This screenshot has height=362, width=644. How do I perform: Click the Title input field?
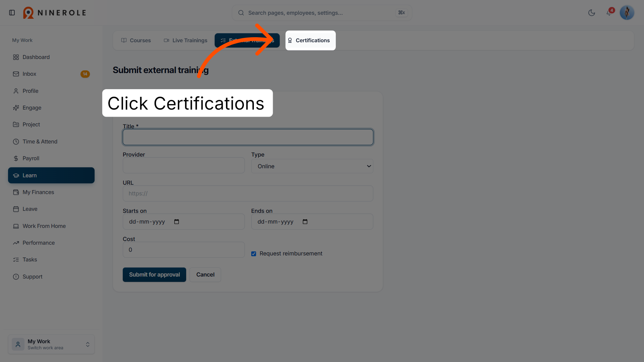(x=248, y=137)
